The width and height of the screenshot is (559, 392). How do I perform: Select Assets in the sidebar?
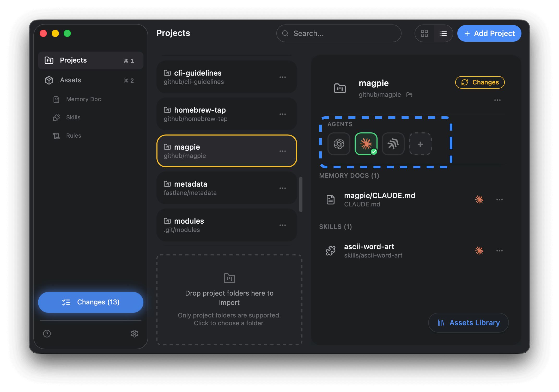(70, 80)
